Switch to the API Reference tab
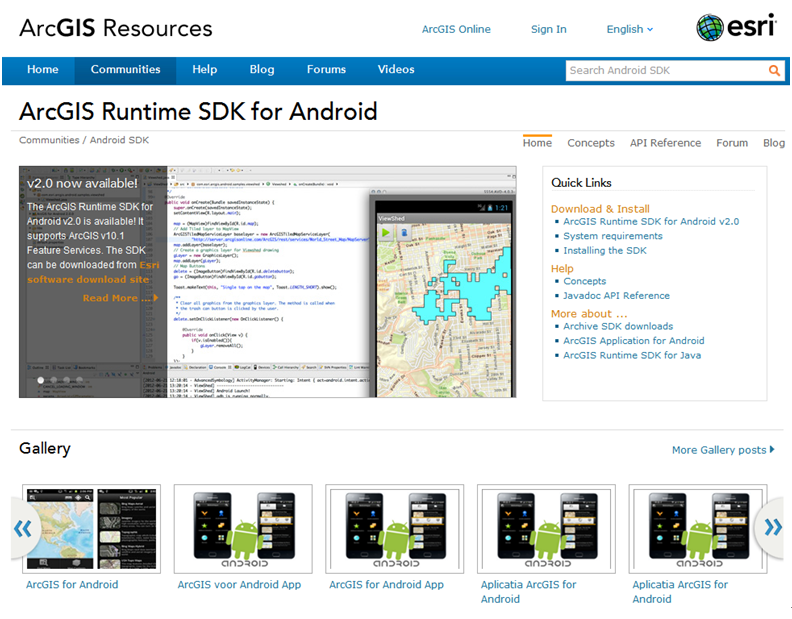The image size is (792, 619). pyautogui.click(x=665, y=143)
